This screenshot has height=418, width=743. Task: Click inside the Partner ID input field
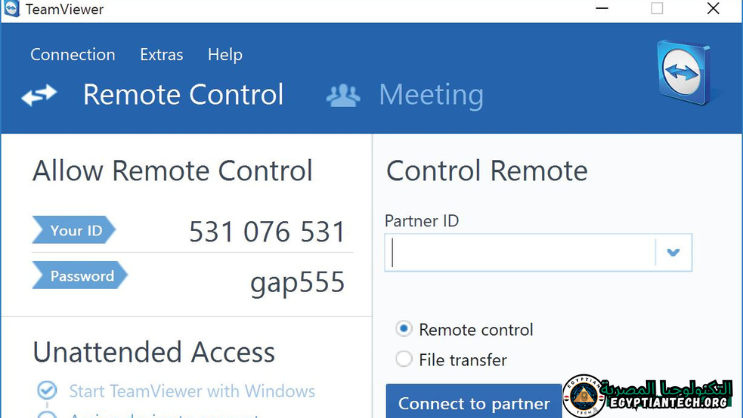click(520, 253)
